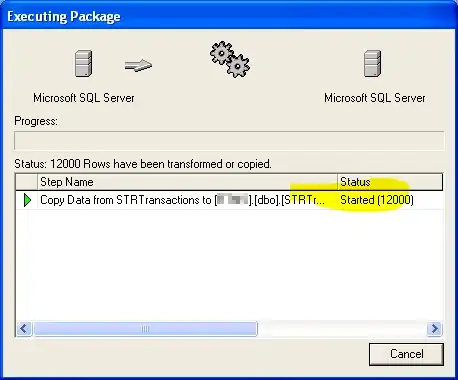Click the destination SQL Server icon
Viewport: 458px width, 380px height.
pos(373,63)
